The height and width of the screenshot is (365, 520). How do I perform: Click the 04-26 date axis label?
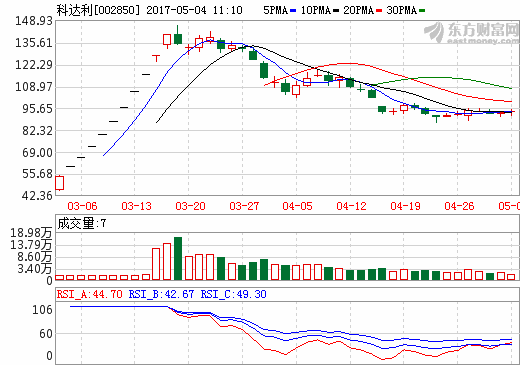click(459, 206)
